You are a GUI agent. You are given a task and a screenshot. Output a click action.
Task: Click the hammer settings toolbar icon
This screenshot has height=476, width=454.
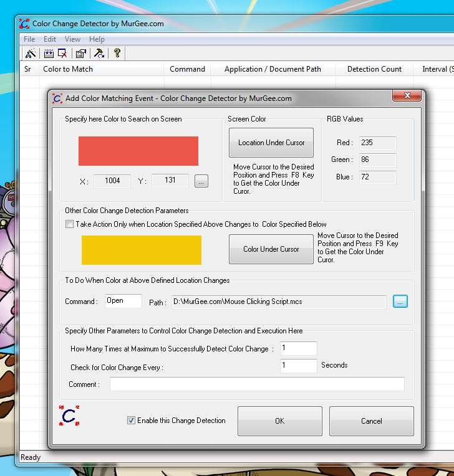[99, 54]
